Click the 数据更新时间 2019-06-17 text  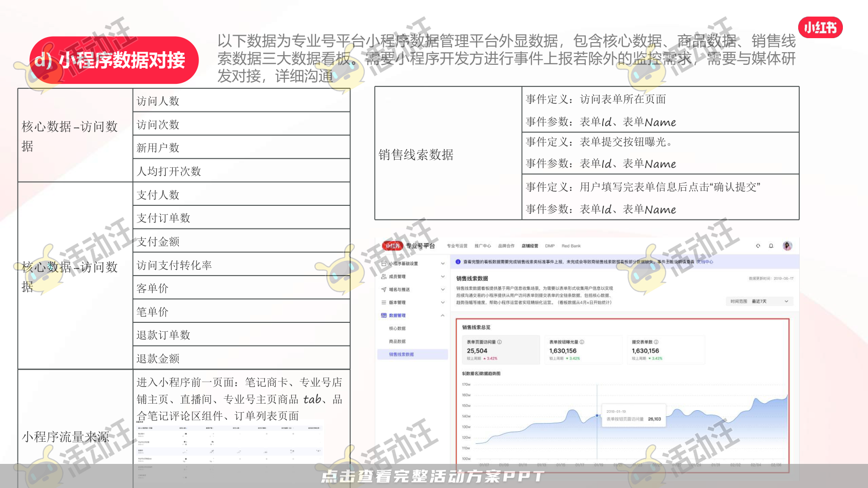(x=771, y=278)
